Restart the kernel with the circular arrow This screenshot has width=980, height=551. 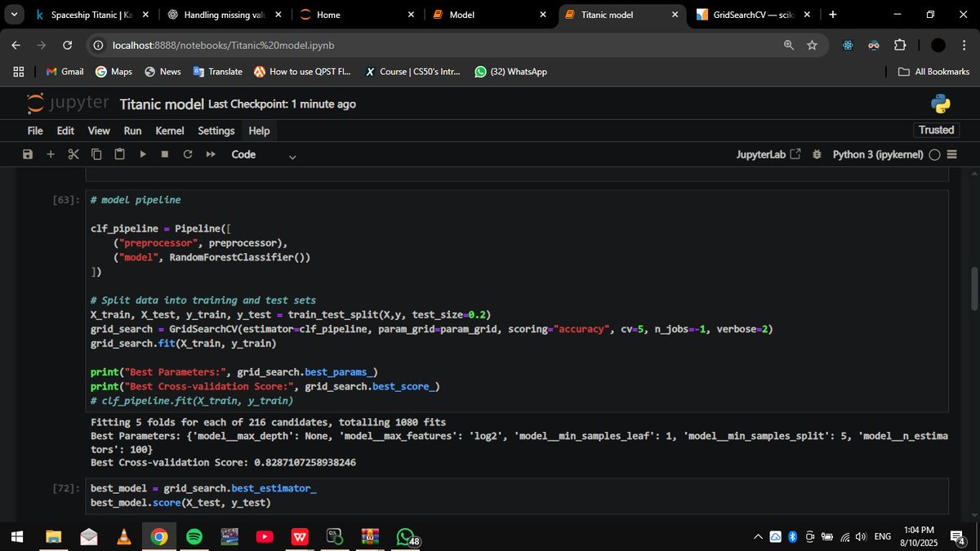coord(188,154)
